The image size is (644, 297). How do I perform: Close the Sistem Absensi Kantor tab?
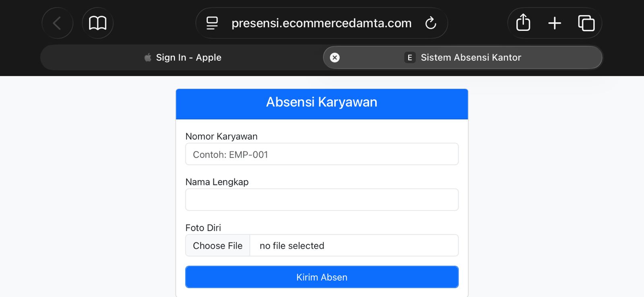pos(334,57)
